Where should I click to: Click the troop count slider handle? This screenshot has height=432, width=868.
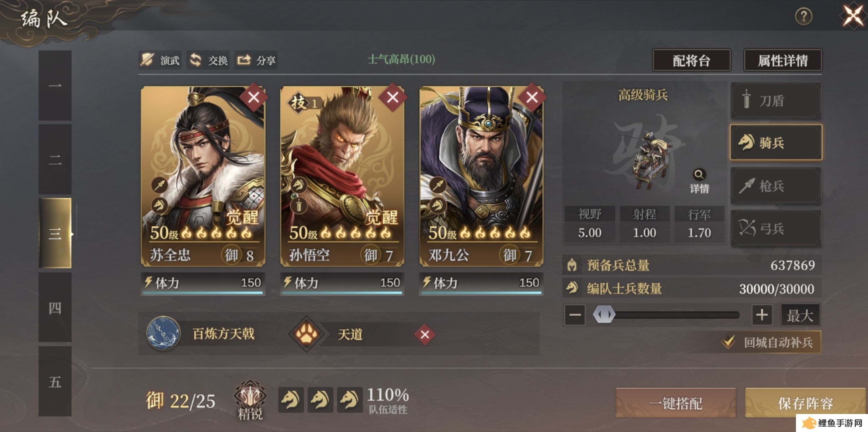tap(604, 315)
